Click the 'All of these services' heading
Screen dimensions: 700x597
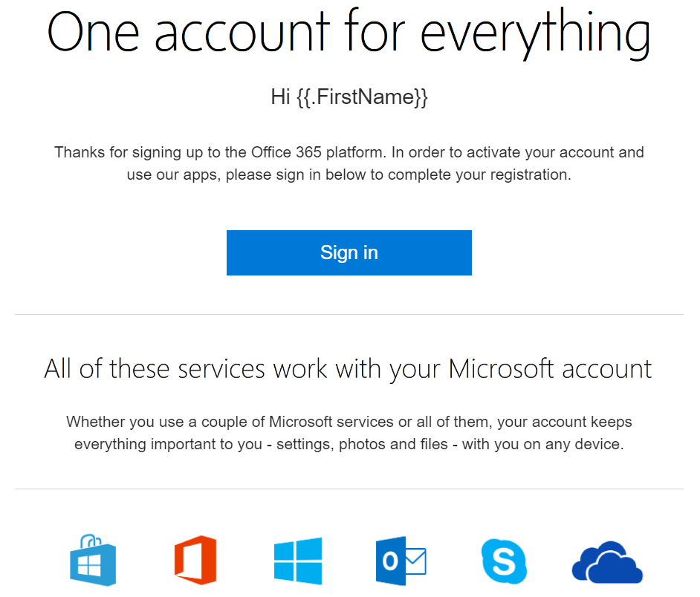pos(349,368)
